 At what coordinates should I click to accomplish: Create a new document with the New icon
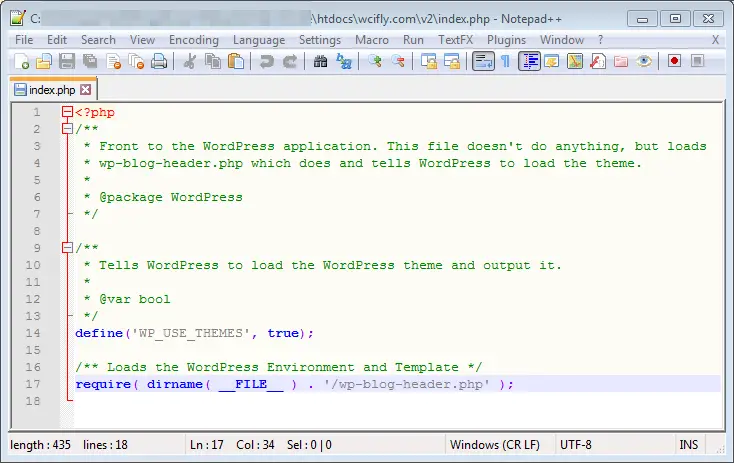pyautogui.click(x=22, y=61)
